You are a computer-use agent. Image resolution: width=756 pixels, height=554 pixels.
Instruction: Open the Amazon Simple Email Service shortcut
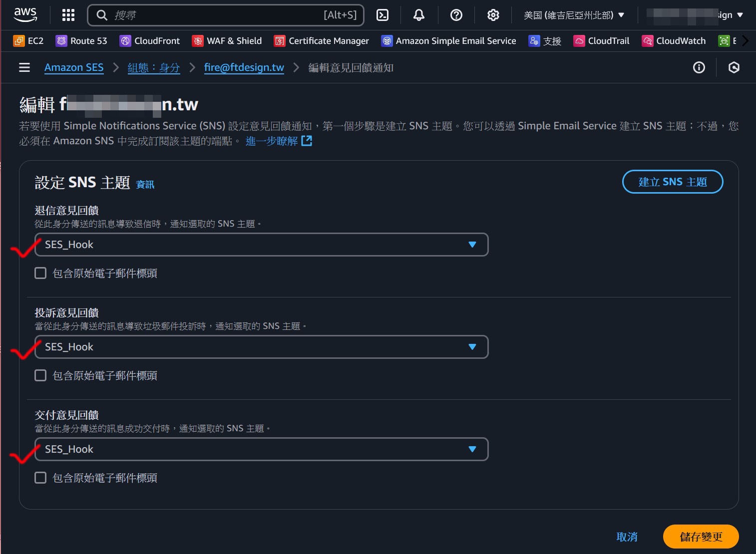pos(448,41)
